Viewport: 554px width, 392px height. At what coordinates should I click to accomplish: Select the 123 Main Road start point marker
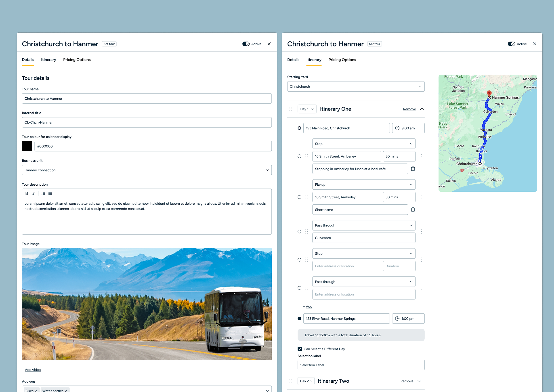pos(299,128)
